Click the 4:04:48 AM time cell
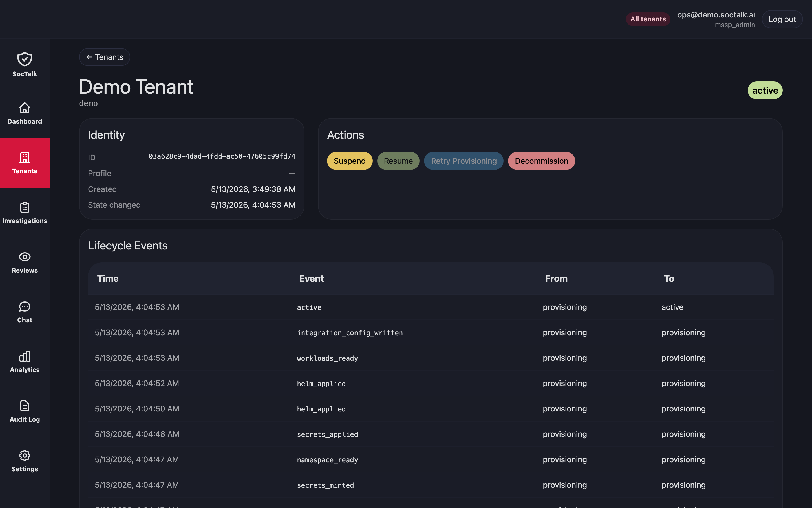Screen dimensions: 812x508 (137, 434)
